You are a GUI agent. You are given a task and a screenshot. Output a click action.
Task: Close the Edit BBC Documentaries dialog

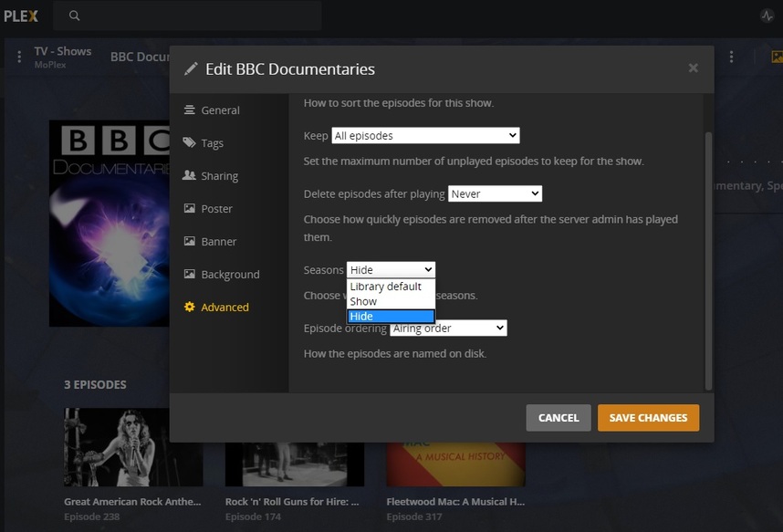coord(694,68)
